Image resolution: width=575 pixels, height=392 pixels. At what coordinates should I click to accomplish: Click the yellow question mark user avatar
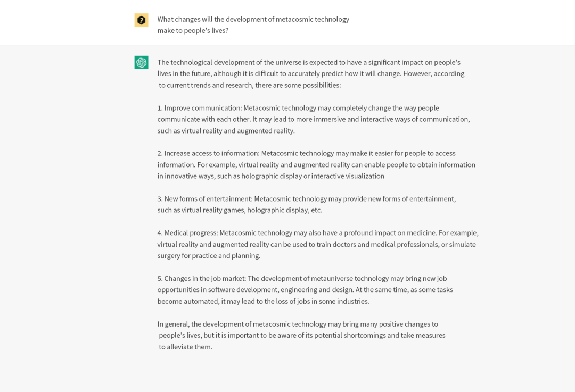click(x=141, y=20)
